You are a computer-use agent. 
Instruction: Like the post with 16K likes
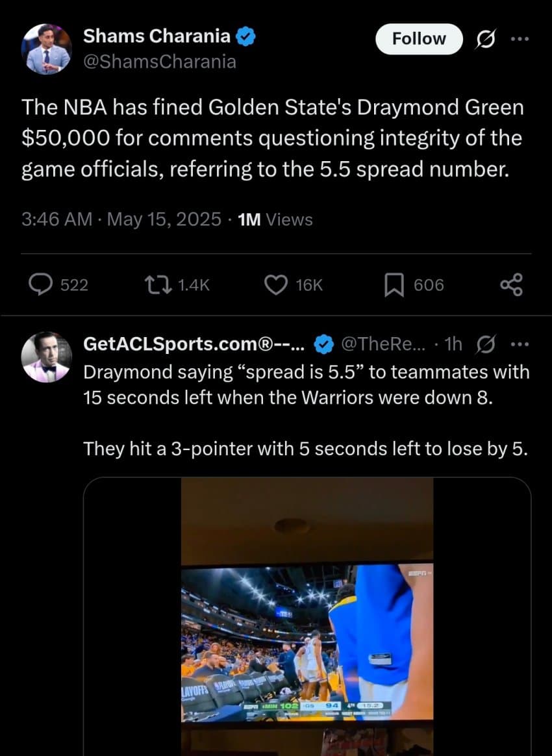tap(277, 284)
